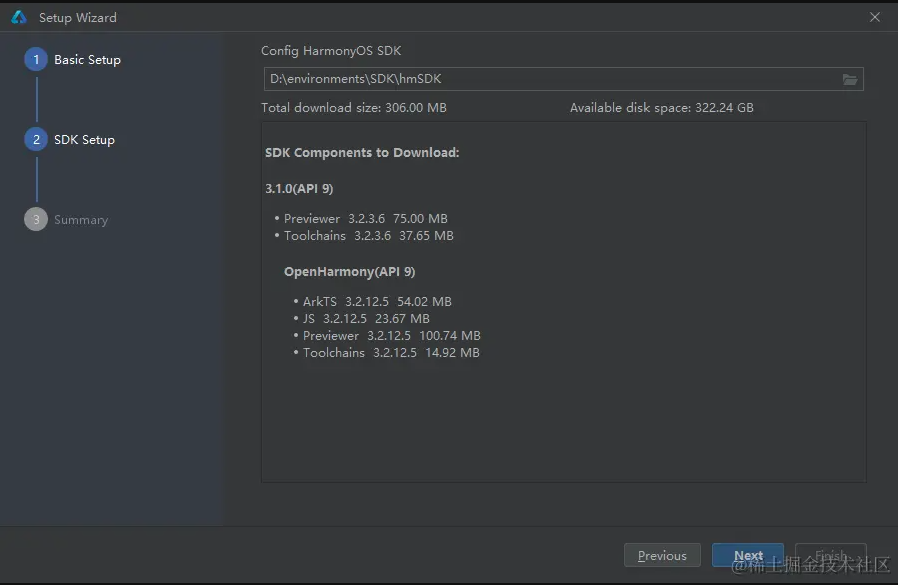
Task: Click the disabled Finish button
Action: (831, 555)
